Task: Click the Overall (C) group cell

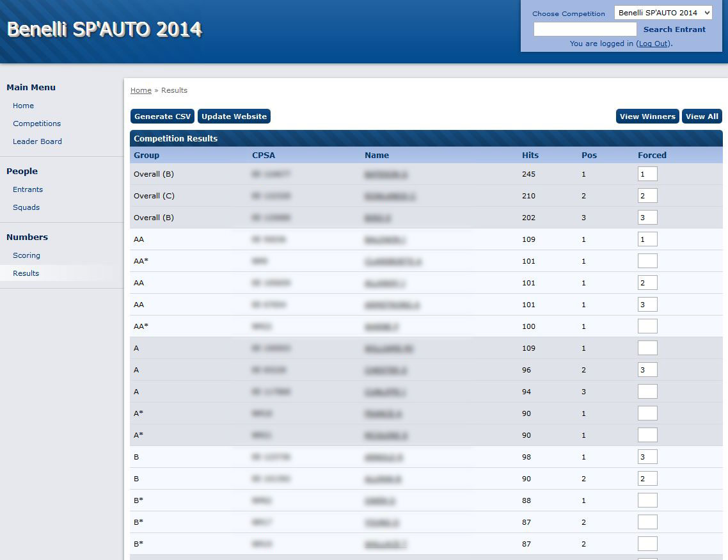Action: click(x=154, y=196)
